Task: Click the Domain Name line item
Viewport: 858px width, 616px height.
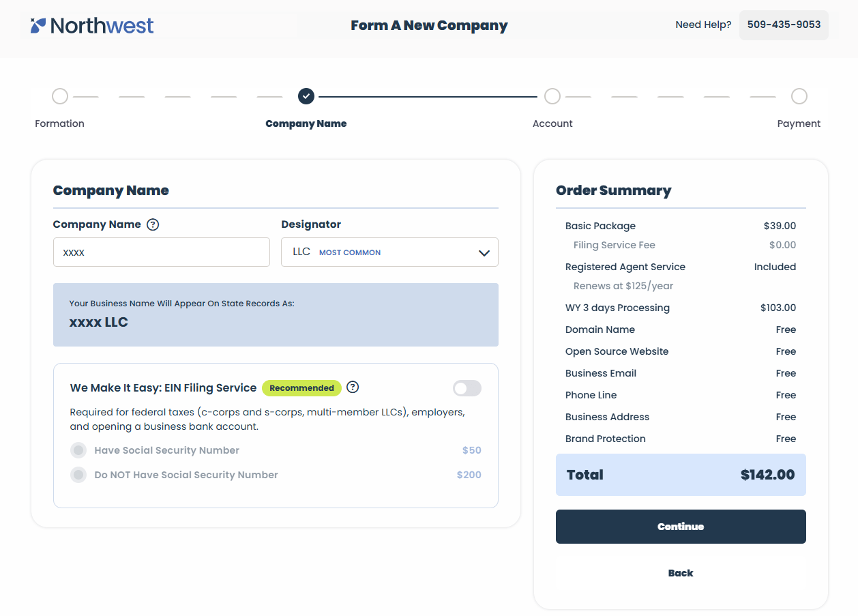Action: coord(681,329)
